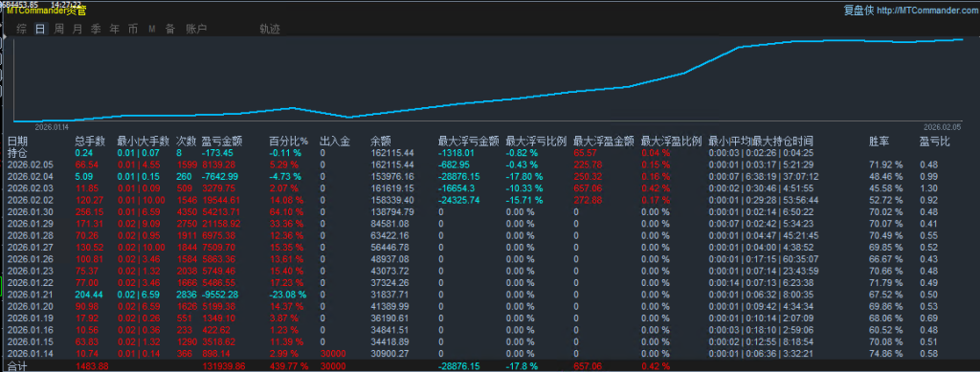This screenshot has height=372, width=980.
Task: Click the 2026.01.14 chart start date label
Action: [x=53, y=126]
